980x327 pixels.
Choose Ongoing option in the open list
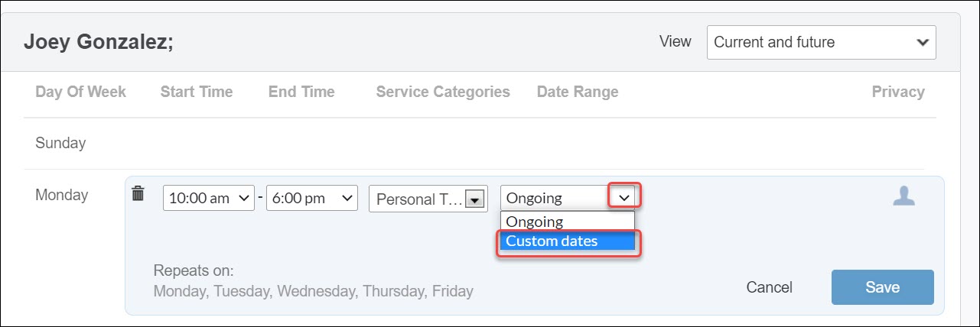tap(568, 222)
